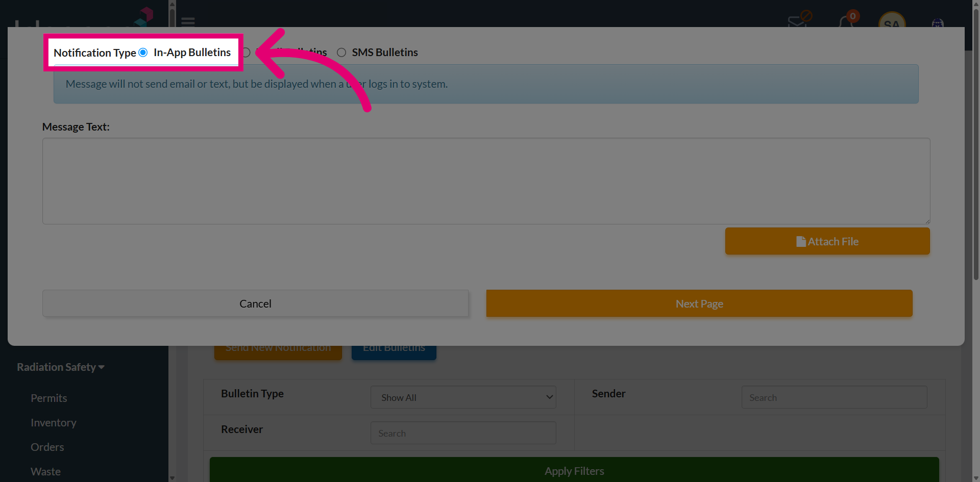Click the Cancel button

click(x=255, y=303)
